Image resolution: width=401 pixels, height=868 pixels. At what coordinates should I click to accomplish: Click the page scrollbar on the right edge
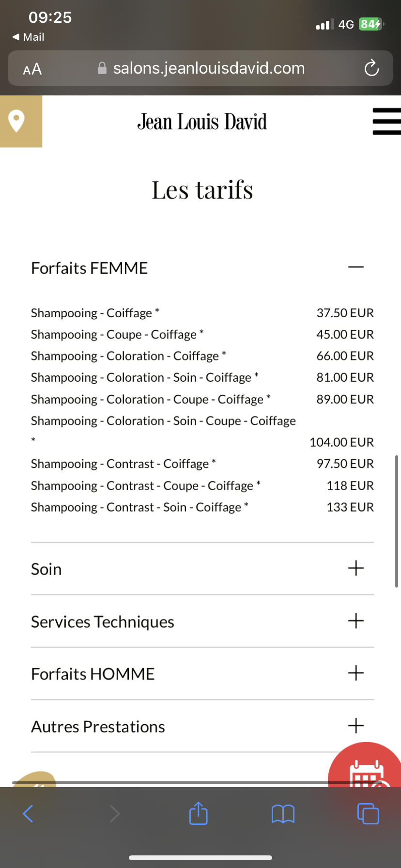(x=397, y=521)
